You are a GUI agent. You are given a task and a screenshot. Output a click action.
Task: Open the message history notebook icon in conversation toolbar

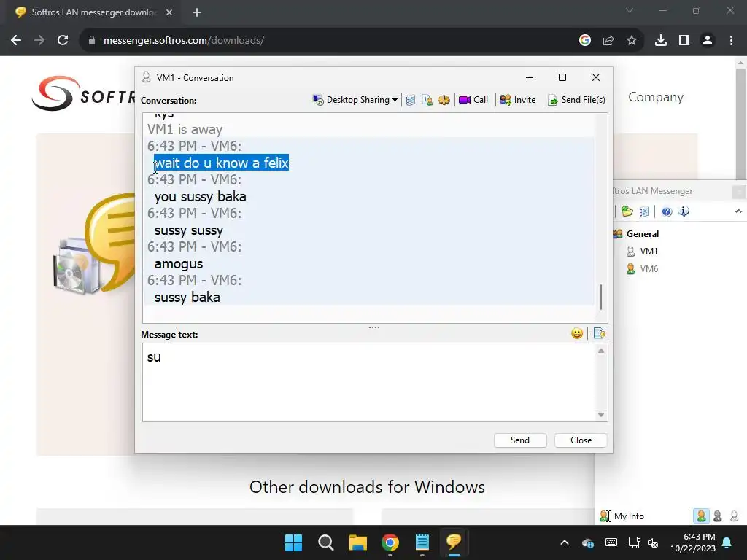pos(411,100)
